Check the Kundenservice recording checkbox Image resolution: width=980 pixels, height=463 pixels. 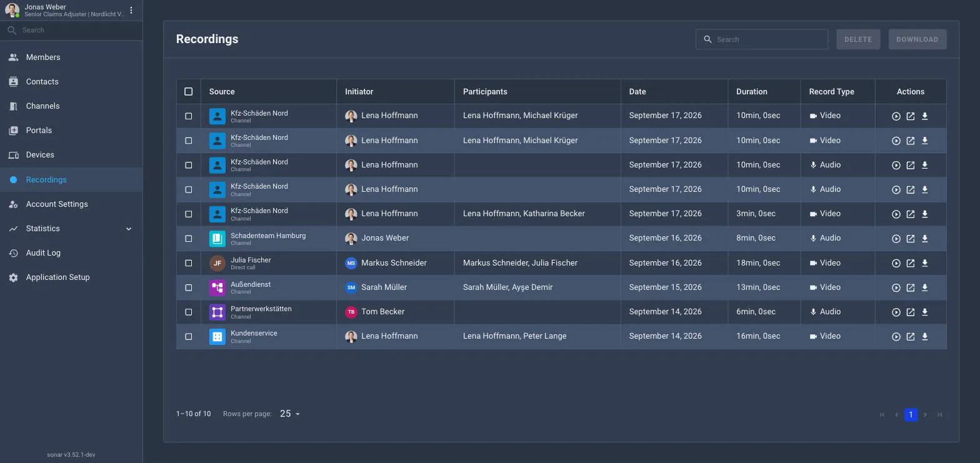pos(189,336)
